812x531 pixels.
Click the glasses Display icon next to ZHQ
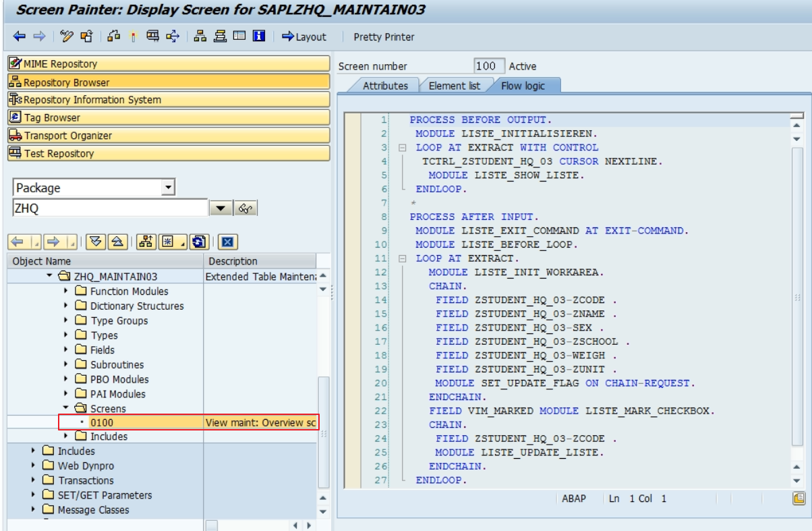pos(245,208)
